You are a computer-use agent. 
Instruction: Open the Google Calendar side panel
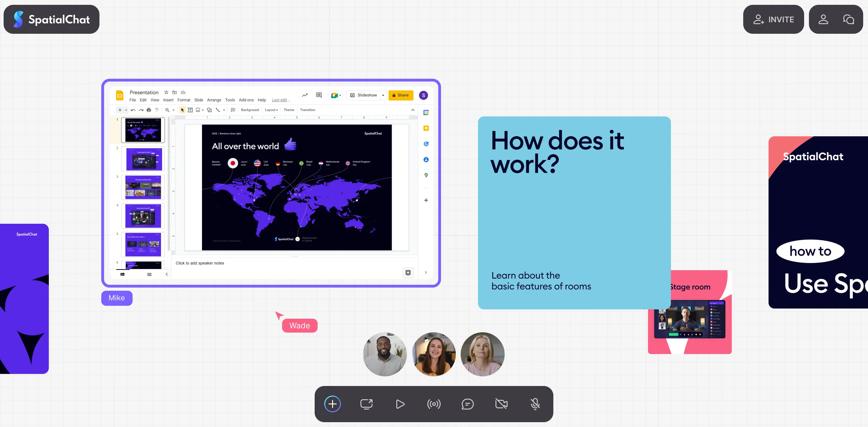pos(426,113)
